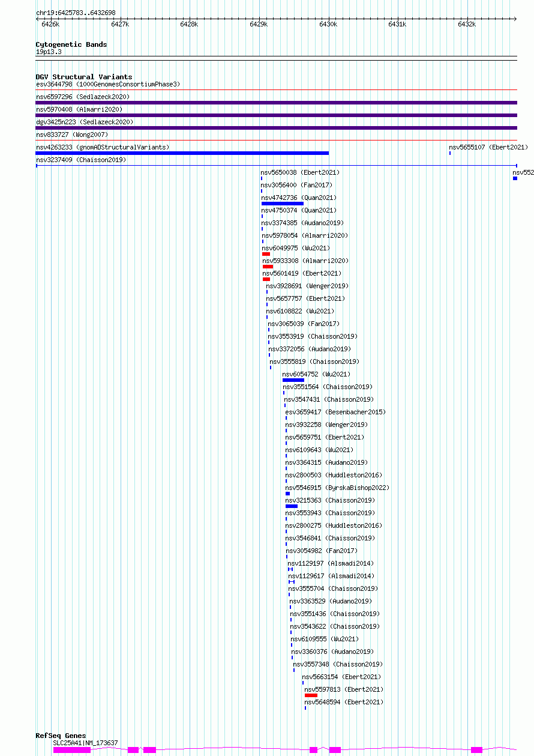The image size is (534, 756).
Task: Open variant nsv5970408 (Almarri2020)
Action: 79,109
